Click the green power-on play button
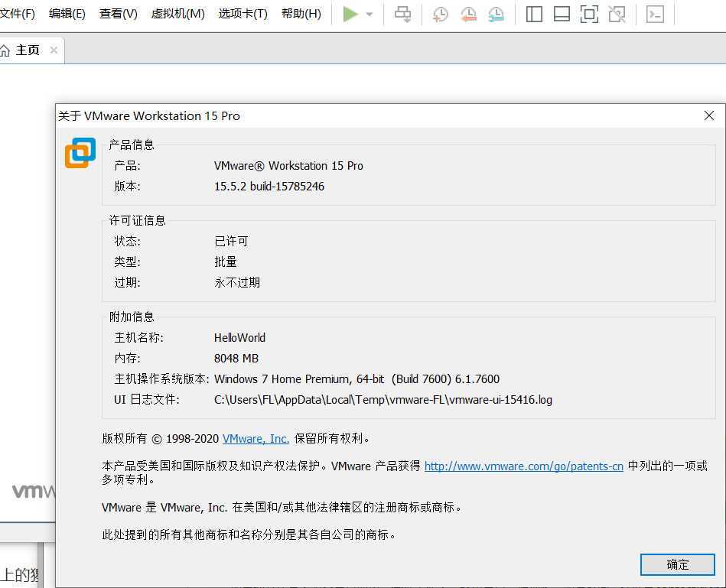Screen dimensions: 726x588 [x=350, y=15]
